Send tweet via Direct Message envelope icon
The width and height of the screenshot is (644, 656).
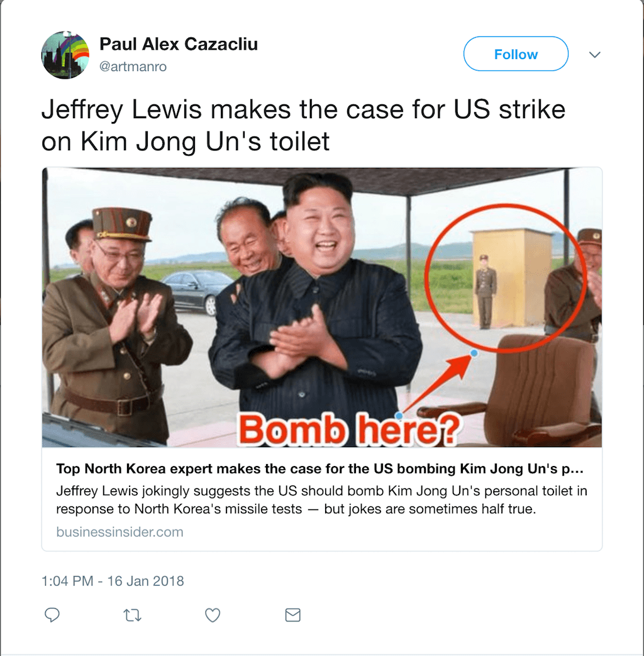293,615
